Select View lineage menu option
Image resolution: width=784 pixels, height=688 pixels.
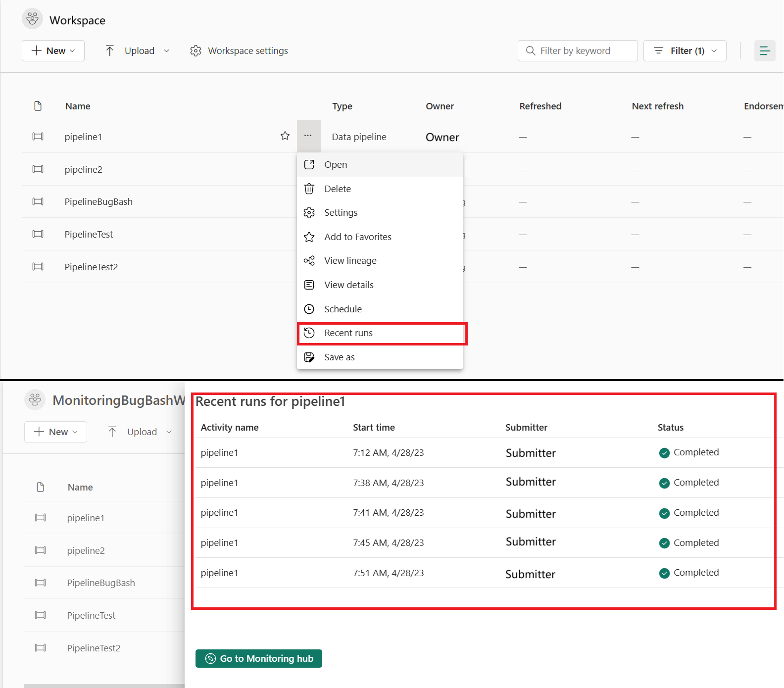[x=350, y=261]
